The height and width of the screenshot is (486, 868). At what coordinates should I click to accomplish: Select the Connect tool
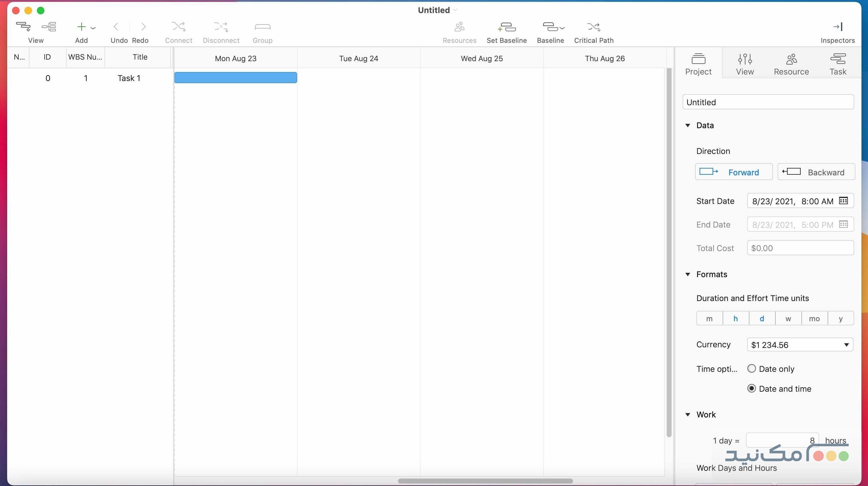tap(178, 27)
